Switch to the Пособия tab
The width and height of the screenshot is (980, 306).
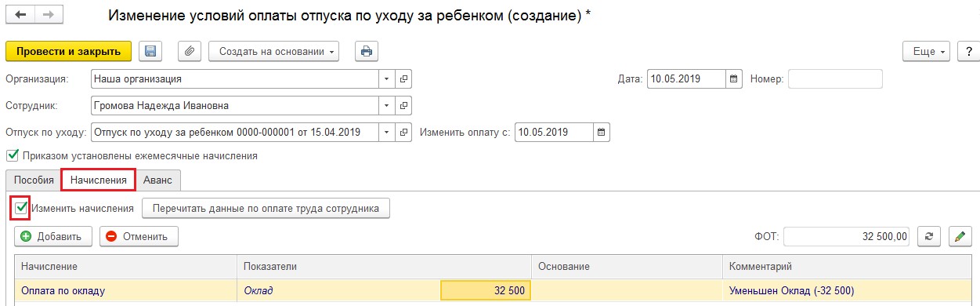point(34,180)
